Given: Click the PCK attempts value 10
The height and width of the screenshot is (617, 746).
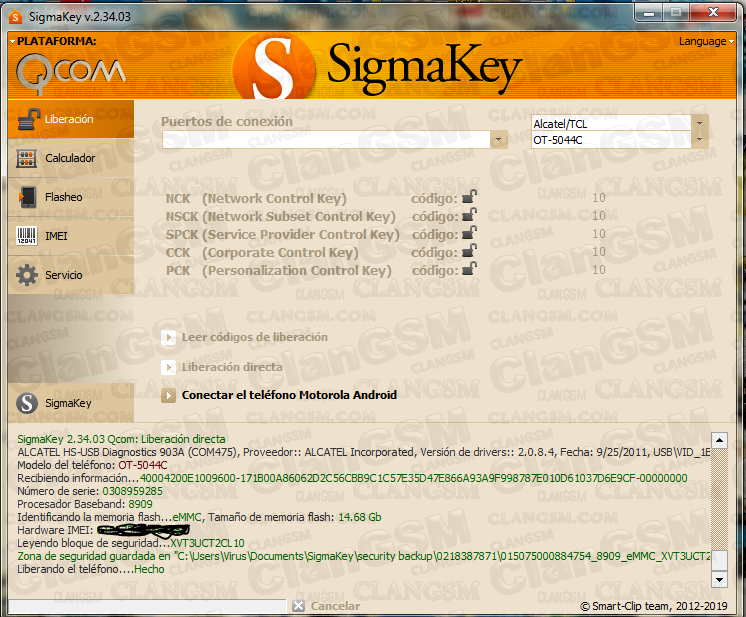Looking at the screenshot, I should tap(599, 270).
